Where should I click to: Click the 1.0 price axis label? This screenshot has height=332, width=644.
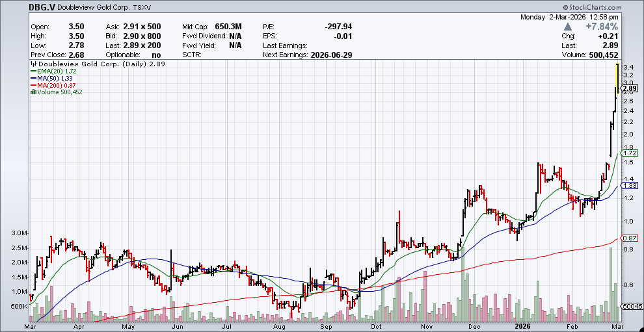tap(628, 221)
